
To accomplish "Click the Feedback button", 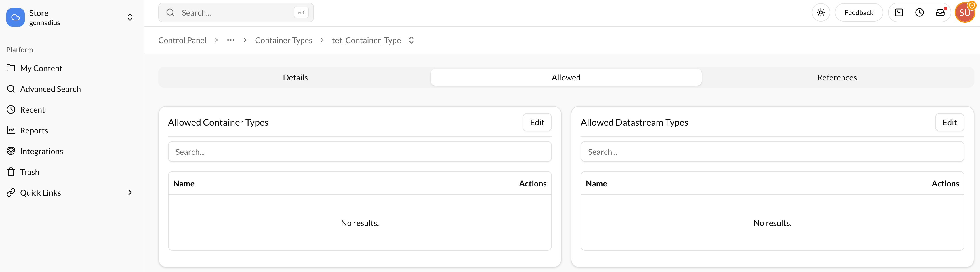I will pyautogui.click(x=859, y=12).
